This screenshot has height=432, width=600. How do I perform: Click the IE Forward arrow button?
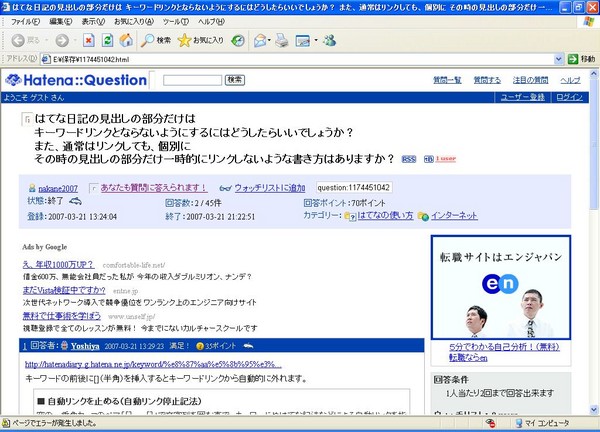point(62,40)
